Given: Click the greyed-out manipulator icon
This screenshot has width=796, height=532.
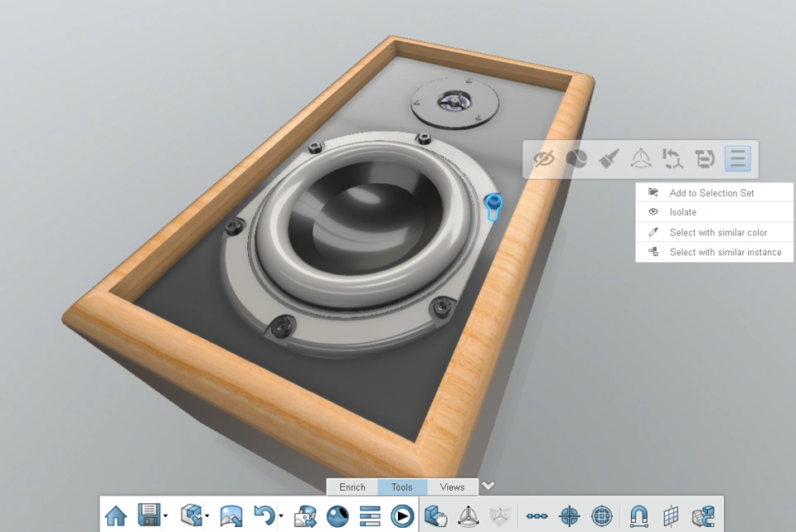Looking at the screenshot, I should (x=500, y=516).
